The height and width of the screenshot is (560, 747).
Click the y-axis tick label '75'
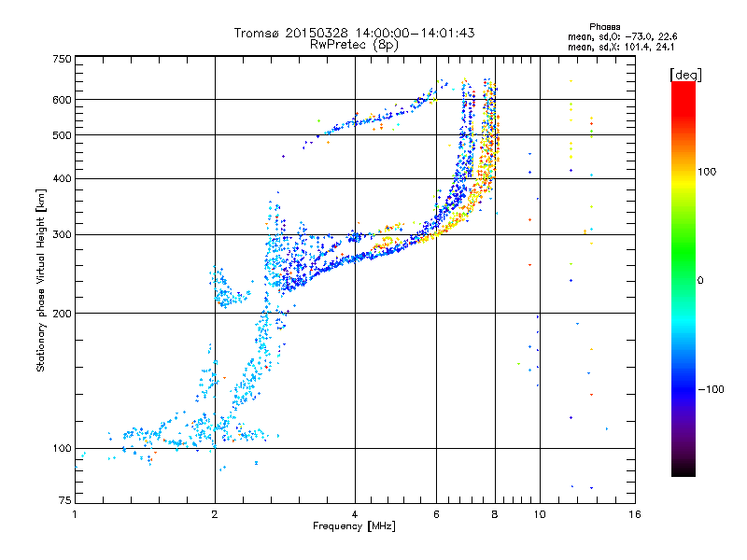point(65,500)
